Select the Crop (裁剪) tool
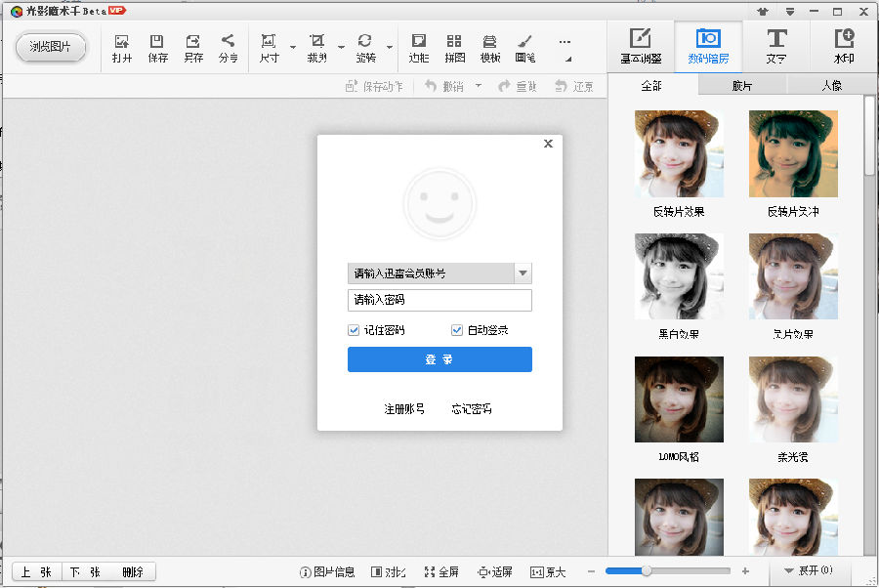Image resolution: width=879 pixels, height=588 pixels. coord(316,47)
